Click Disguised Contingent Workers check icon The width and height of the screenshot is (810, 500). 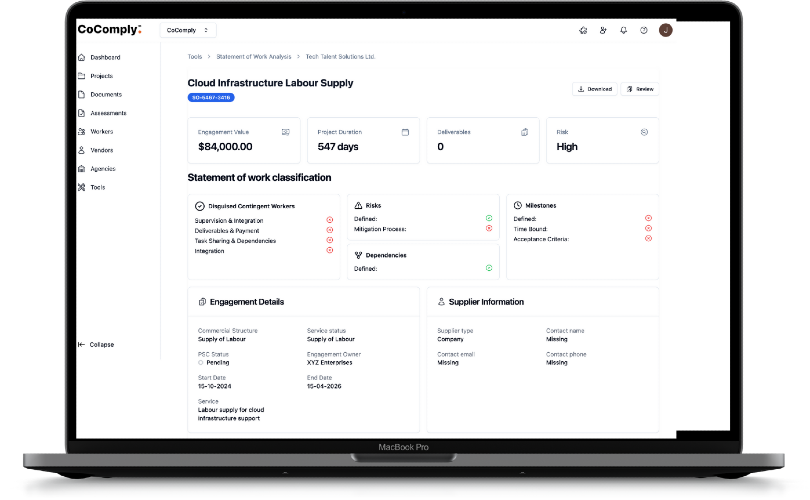199,206
